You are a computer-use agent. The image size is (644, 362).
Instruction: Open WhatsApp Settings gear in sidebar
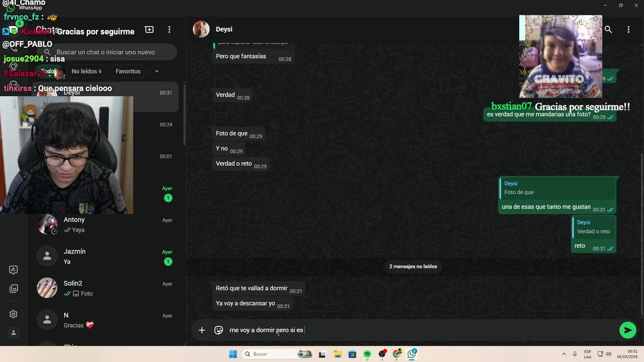(x=14, y=314)
